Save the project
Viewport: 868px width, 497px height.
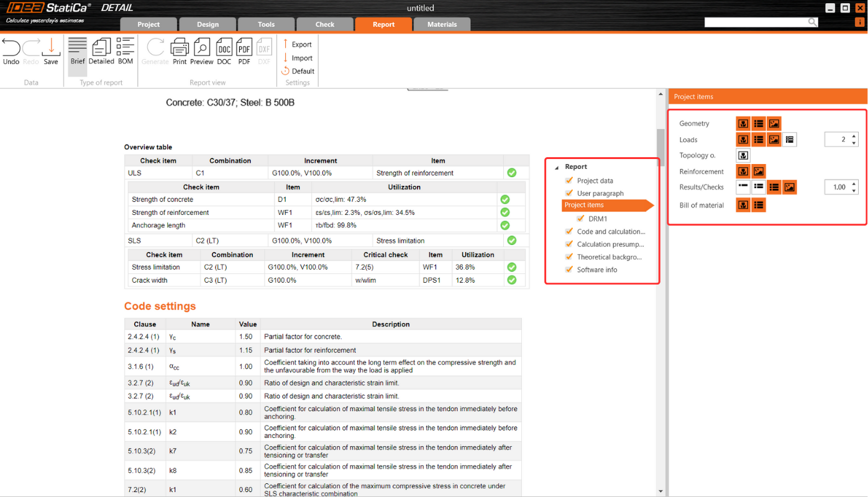pyautogui.click(x=50, y=53)
